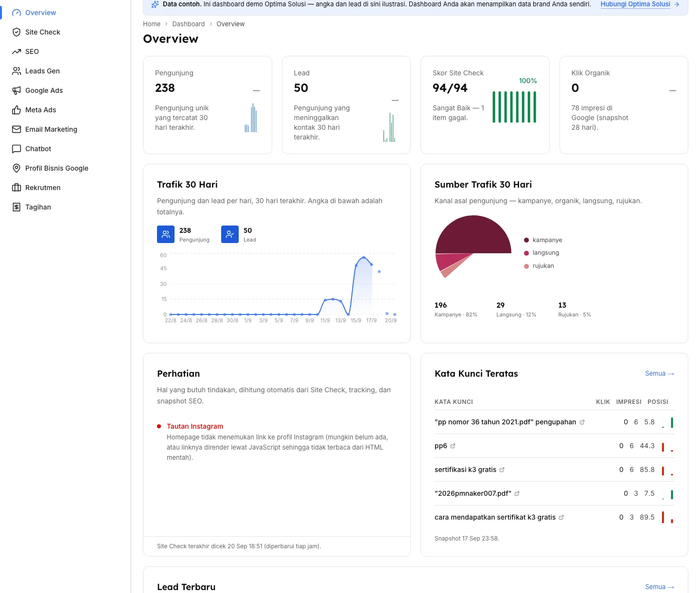The image size is (700, 593).
Task: Open Email Marketing page
Action: tap(65, 129)
